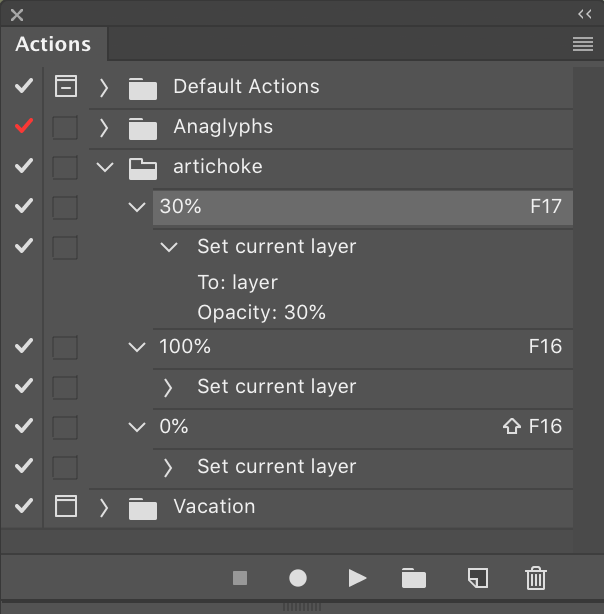Create a new action

pyautogui.click(x=478, y=578)
